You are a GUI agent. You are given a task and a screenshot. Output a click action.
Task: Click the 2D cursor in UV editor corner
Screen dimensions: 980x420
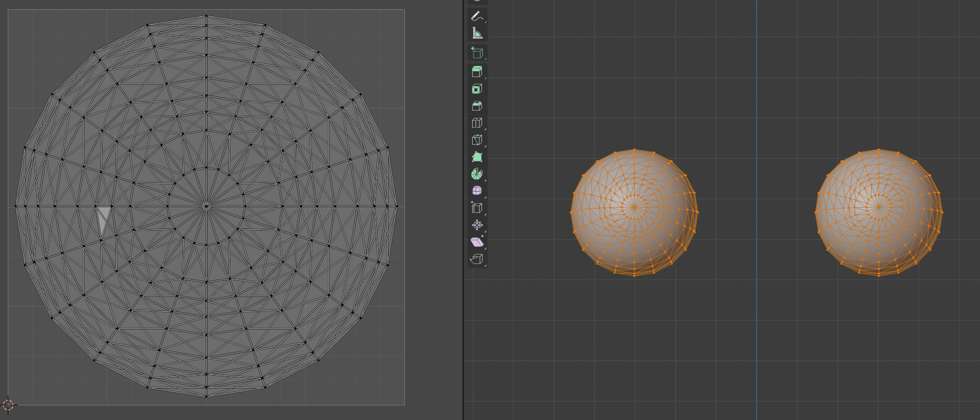[x=8, y=405]
